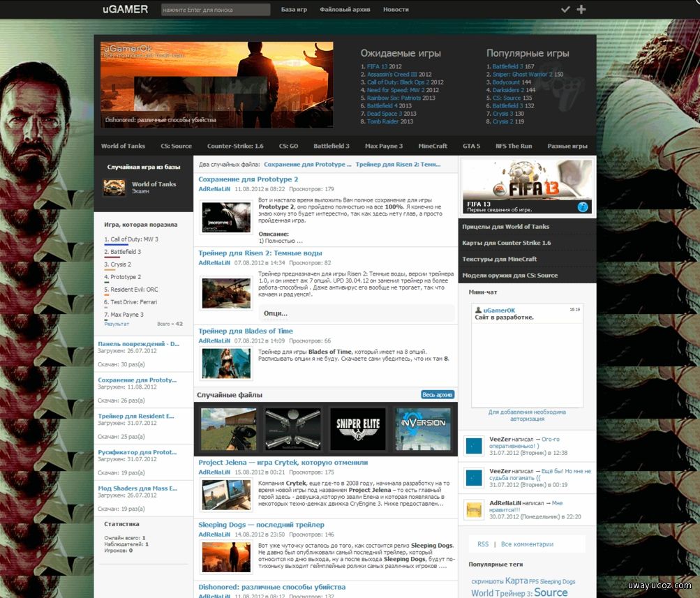Focus the search field in the top bar
This screenshot has width=700, height=598.
(216, 10)
